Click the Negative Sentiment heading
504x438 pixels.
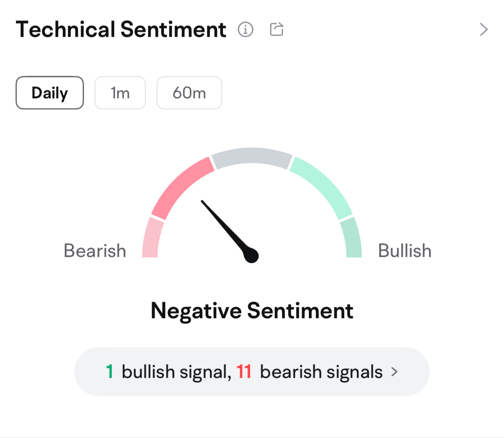252,311
